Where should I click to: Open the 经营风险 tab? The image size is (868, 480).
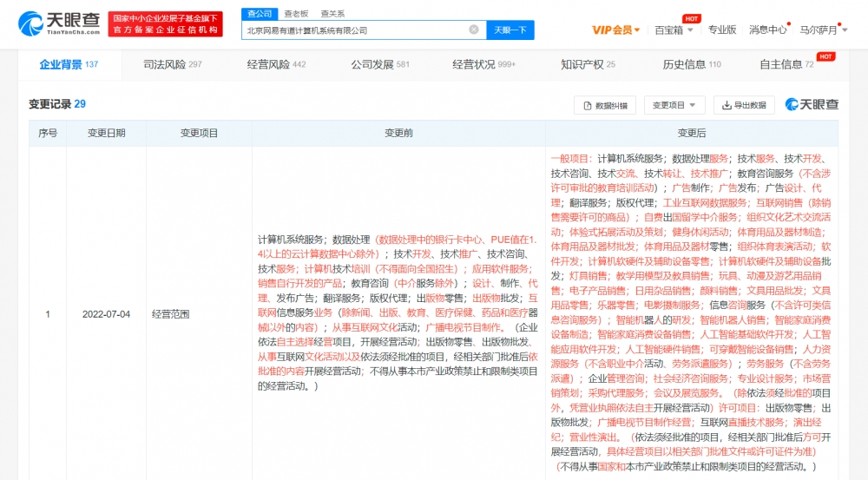point(276,65)
